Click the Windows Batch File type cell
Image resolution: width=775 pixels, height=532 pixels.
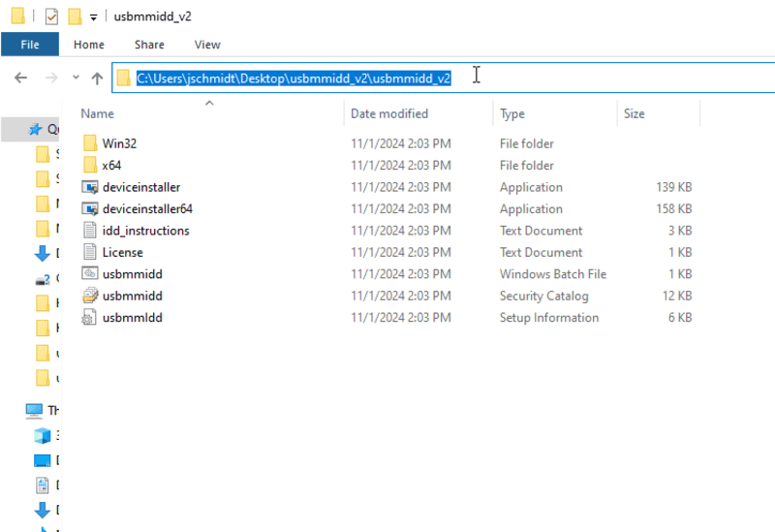tap(552, 274)
